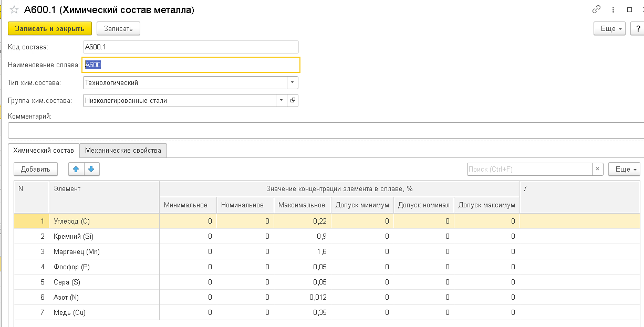This screenshot has width=644, height=327.
Task: Click the maximum value 1,6 cell
Action: [303, 251]
